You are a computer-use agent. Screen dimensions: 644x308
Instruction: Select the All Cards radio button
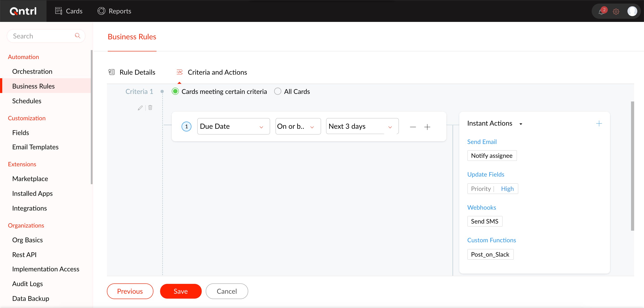[x=278, y=91]
